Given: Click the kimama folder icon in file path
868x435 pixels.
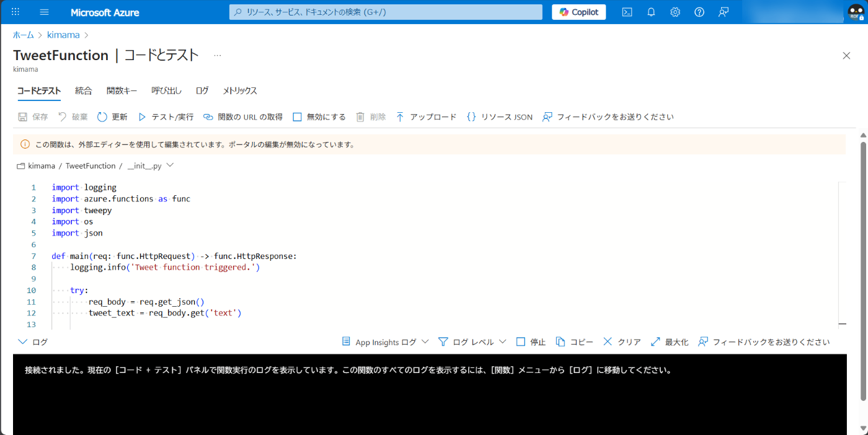Looking at the screenshot, I should click(21, 166).
